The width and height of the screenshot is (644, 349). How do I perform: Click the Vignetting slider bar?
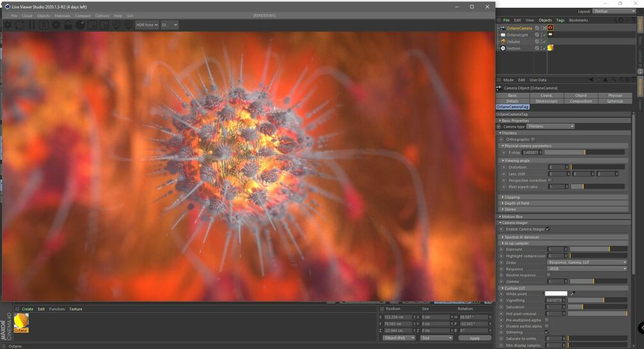[598, 300]
